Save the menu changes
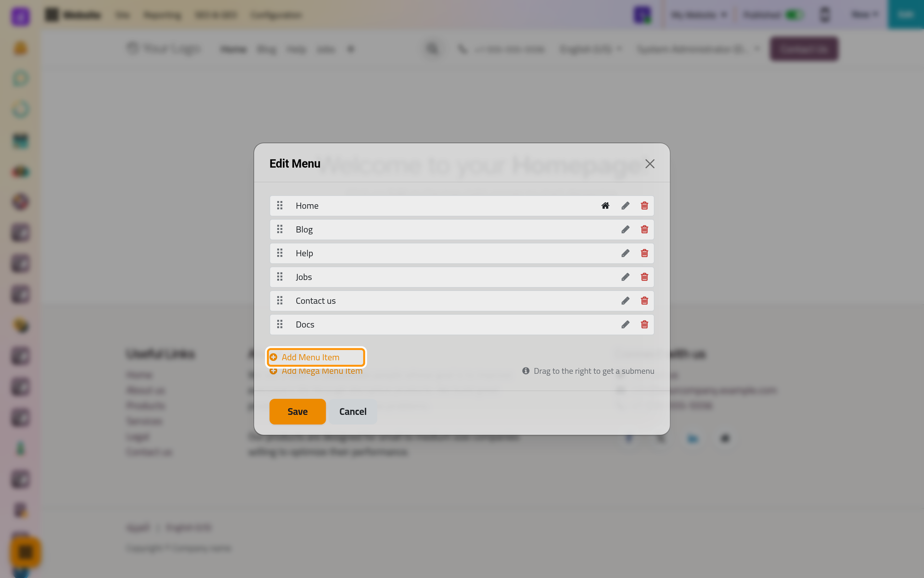 point(297,411)
